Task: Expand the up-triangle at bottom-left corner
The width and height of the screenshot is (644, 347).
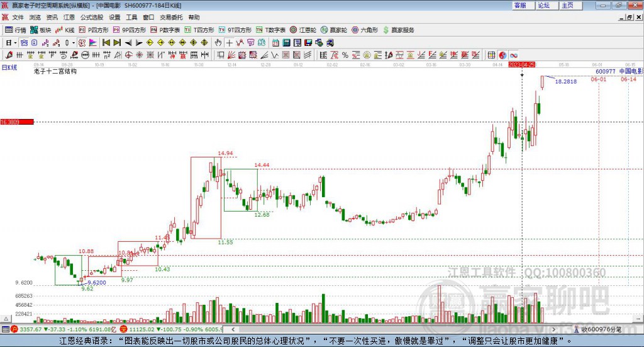Action: (6, 319)
